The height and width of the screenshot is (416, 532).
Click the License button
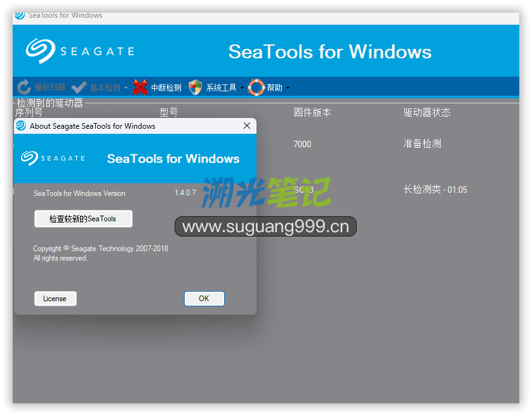55,298
